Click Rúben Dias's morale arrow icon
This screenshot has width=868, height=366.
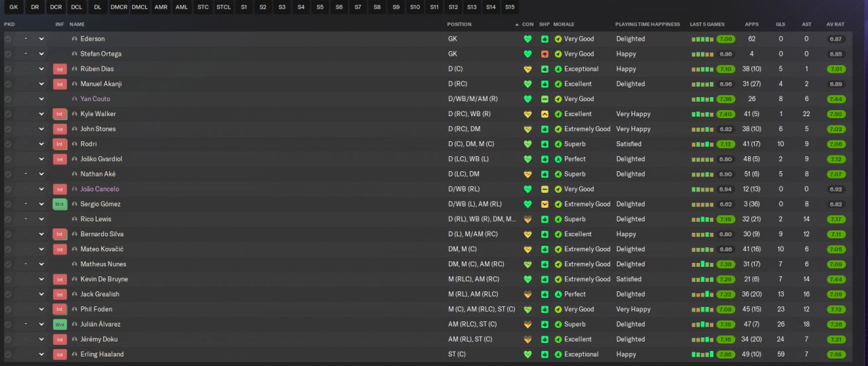click(x=558, y=69)
